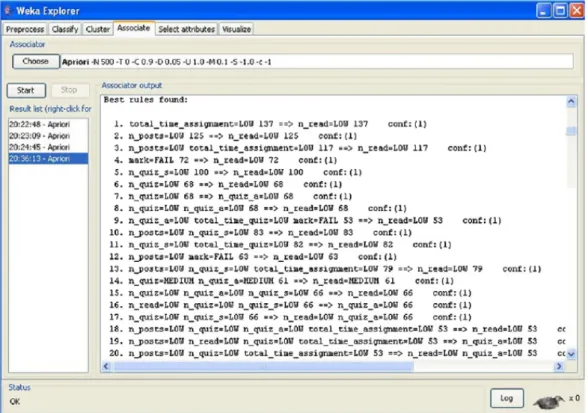Click rule 3 text in output
This screenshot has height=413, width=588.
click(300, 148)
